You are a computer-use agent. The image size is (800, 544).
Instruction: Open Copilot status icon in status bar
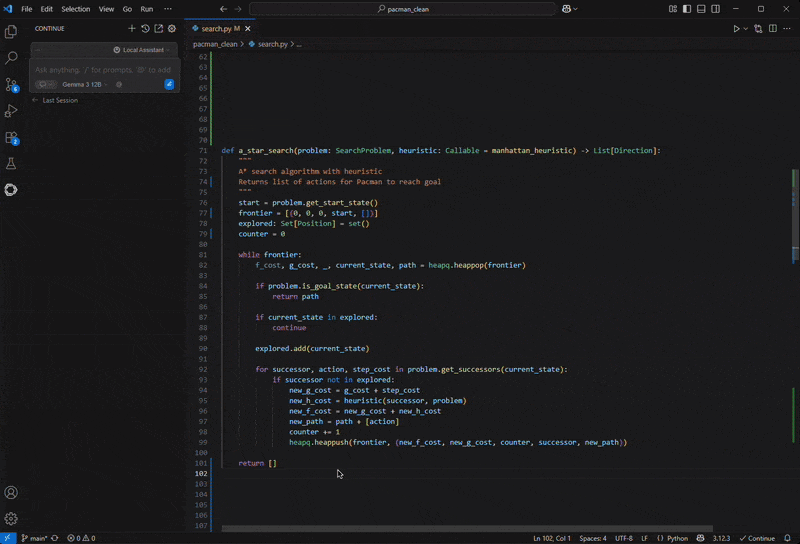pyautogui.click(x=701, y=538)
